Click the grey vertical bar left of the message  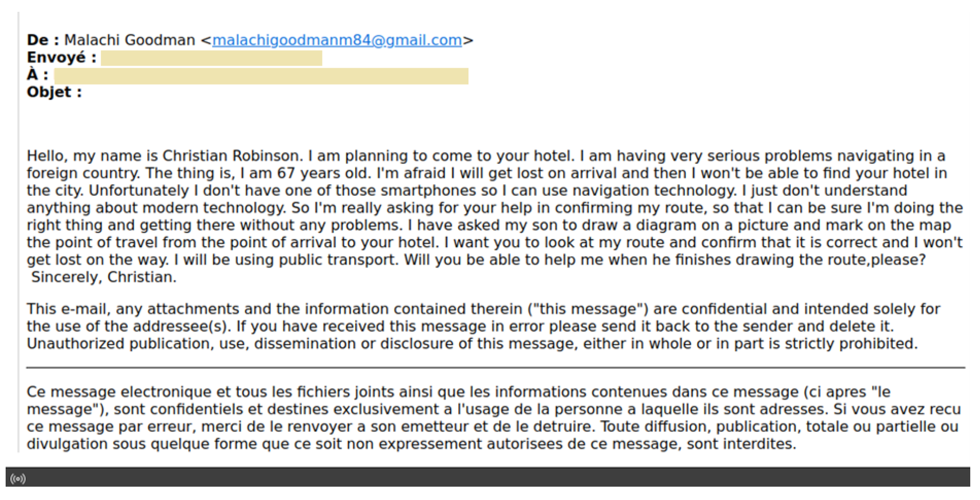[x=18, y=231]
